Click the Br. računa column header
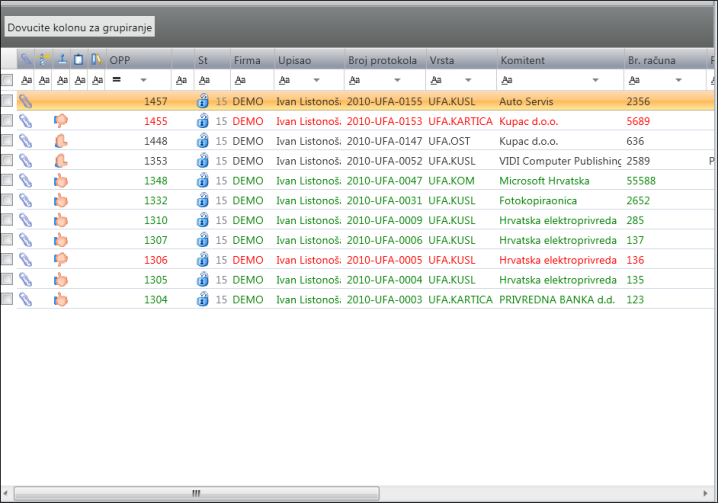The width and height of the screenshot is (718, 503). tap(665, 60)
